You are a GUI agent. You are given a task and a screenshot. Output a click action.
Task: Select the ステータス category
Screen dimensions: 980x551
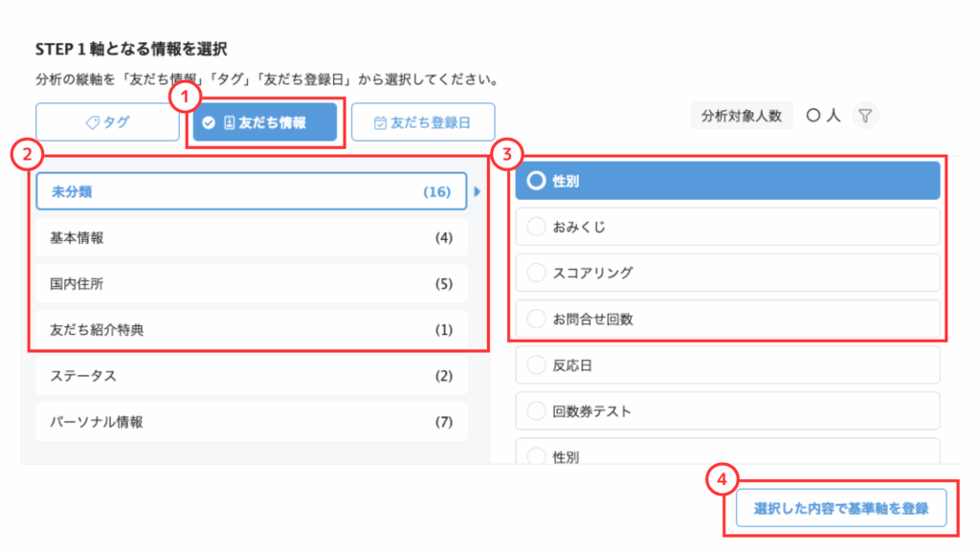[251, 376]
